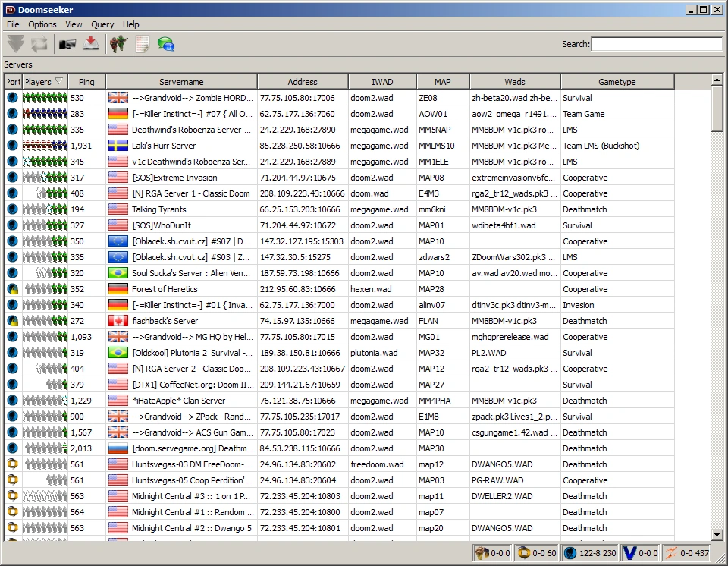Click the Refresh servers arrows icon

point(39,44)
